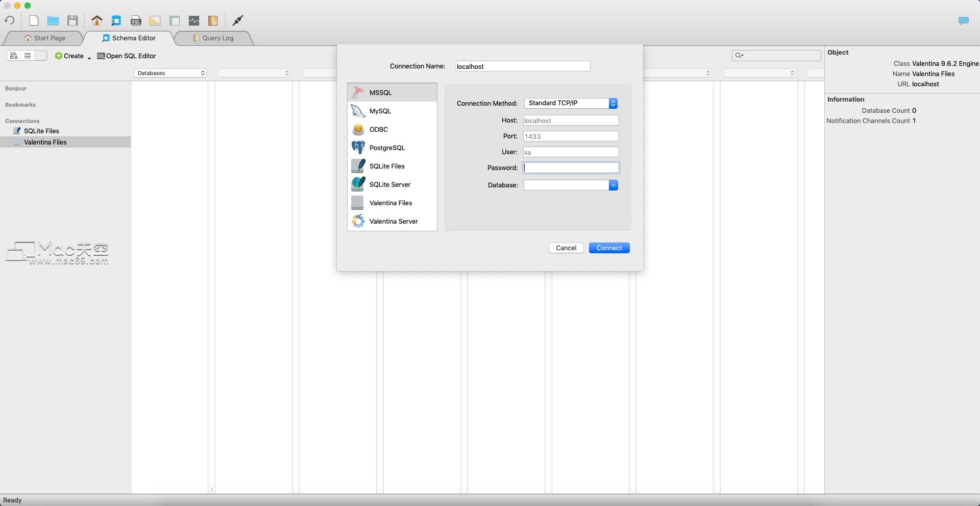Save with the floppy disk icon
The width and height of the screenshot is (980, 506).
(x=72, y=20)
